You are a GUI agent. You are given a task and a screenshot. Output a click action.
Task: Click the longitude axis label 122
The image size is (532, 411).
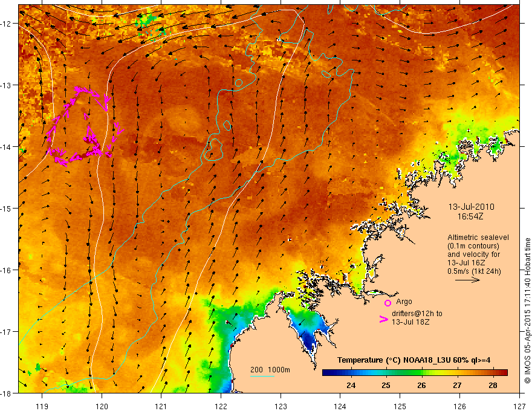[x=221, y=406]
